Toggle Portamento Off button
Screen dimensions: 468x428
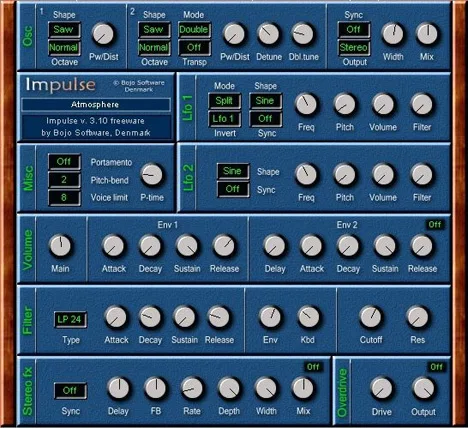[x=64, y=162]
